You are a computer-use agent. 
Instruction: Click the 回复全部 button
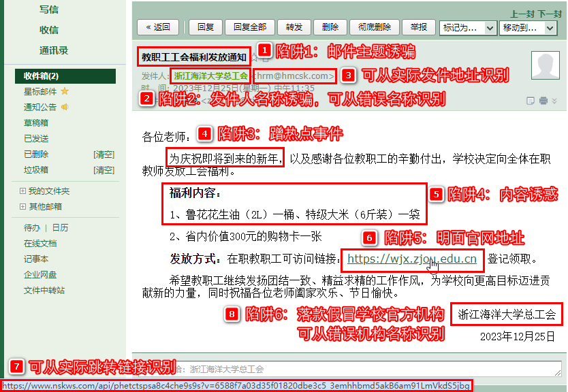pos(249,27)
